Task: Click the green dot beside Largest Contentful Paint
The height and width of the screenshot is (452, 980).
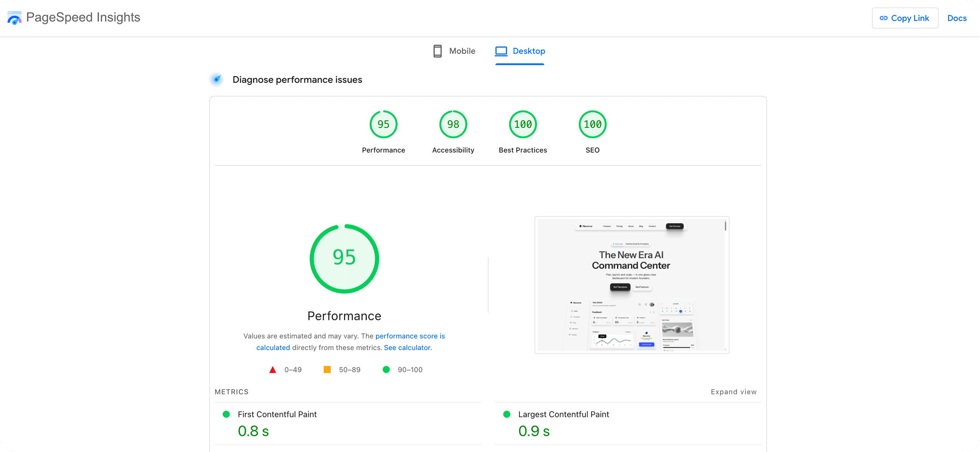Action: (x=506, y=414)
